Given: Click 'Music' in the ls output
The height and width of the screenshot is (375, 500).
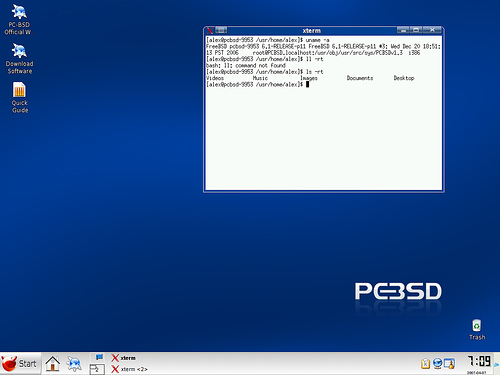Looking at the screenshot, I should coord(260,78).
